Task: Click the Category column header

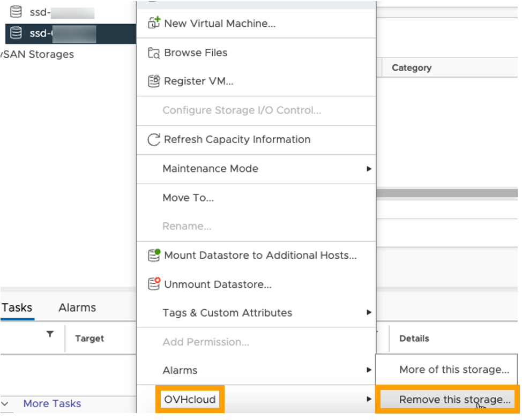Action: click(x=412, y=68)
